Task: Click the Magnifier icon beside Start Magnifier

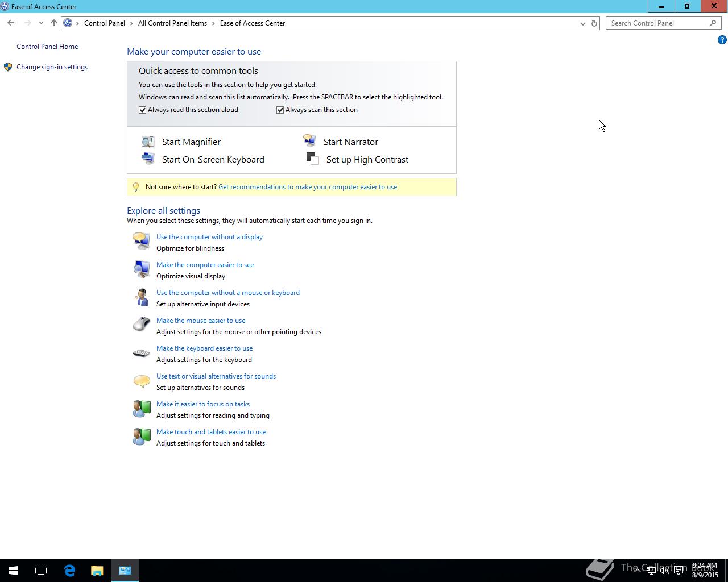Action: [x=148, y=142]
